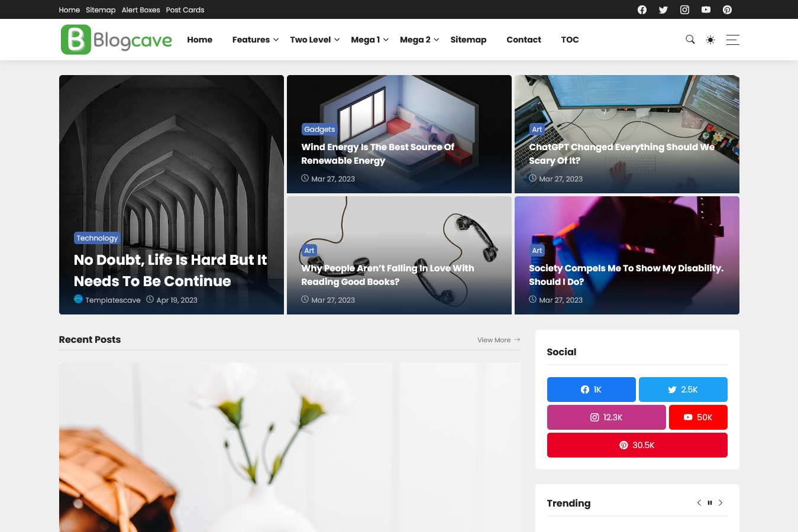Click the Blogcave logo
This screenshot has height=532, width=798.
pyautogui.click(x=116, y=39)
